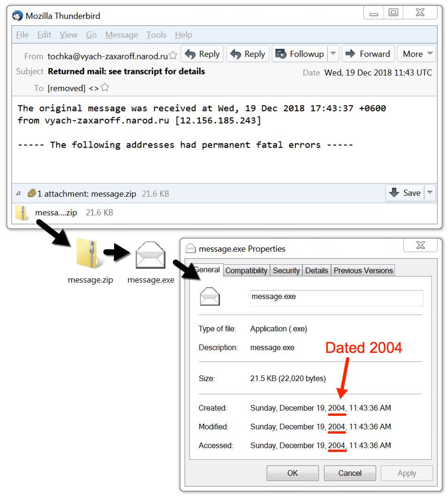
Task: Click the Modified date value in Properties
Action: point(321,427)
